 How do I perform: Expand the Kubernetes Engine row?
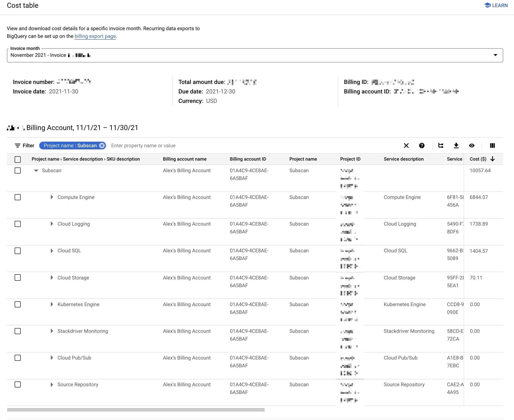(x=51, y=304)
